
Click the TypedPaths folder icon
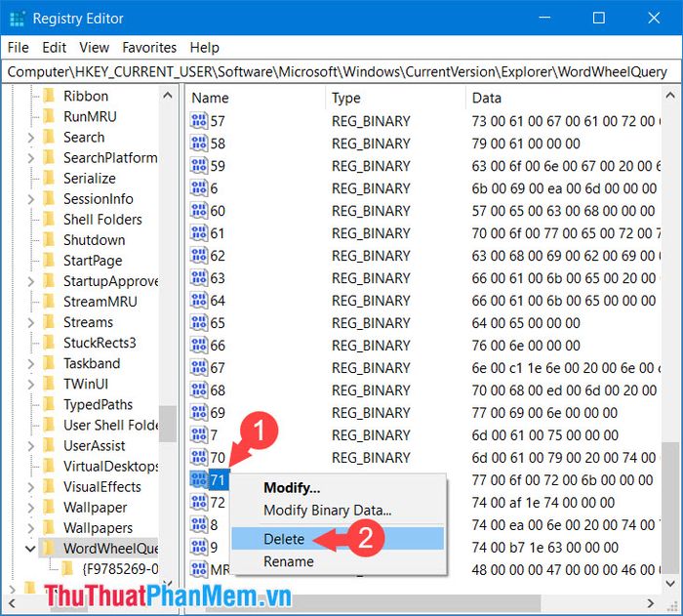[49, 404]
